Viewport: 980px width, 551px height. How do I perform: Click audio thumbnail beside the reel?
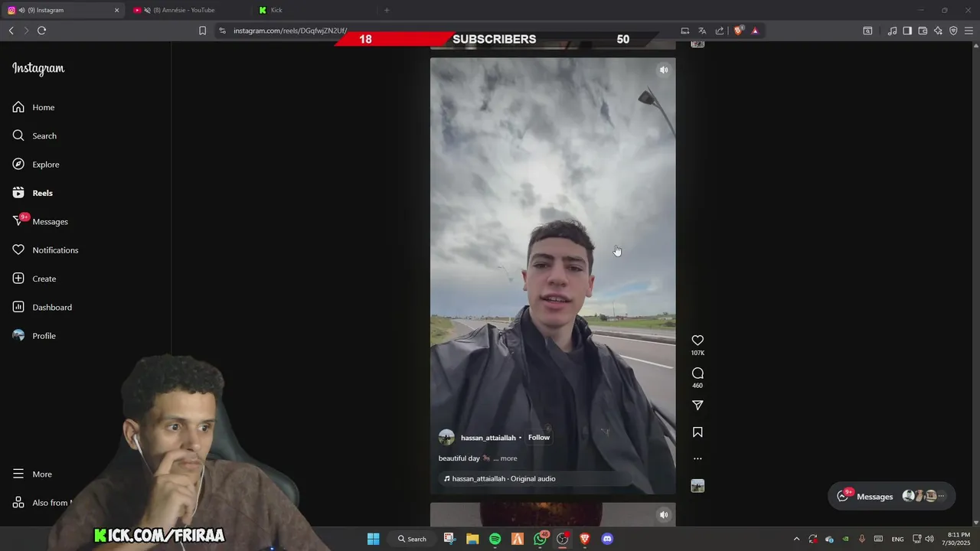point(697,486)
